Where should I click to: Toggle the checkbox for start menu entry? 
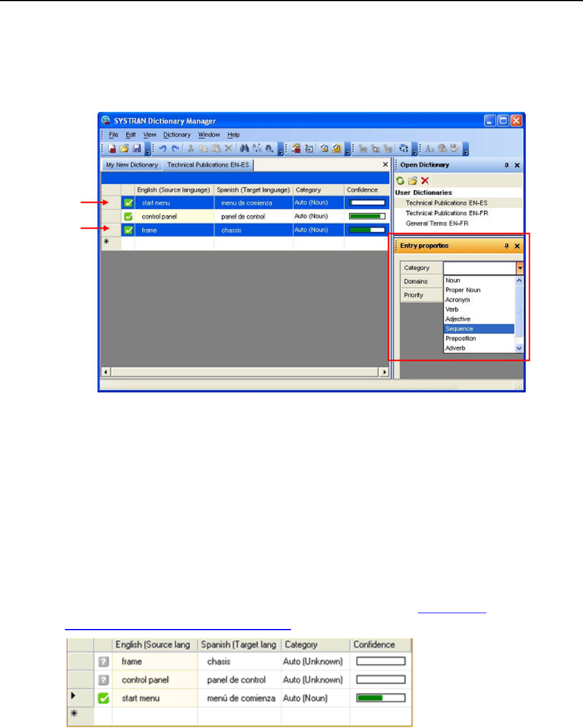pyautogui.click(x=128, y=203)
